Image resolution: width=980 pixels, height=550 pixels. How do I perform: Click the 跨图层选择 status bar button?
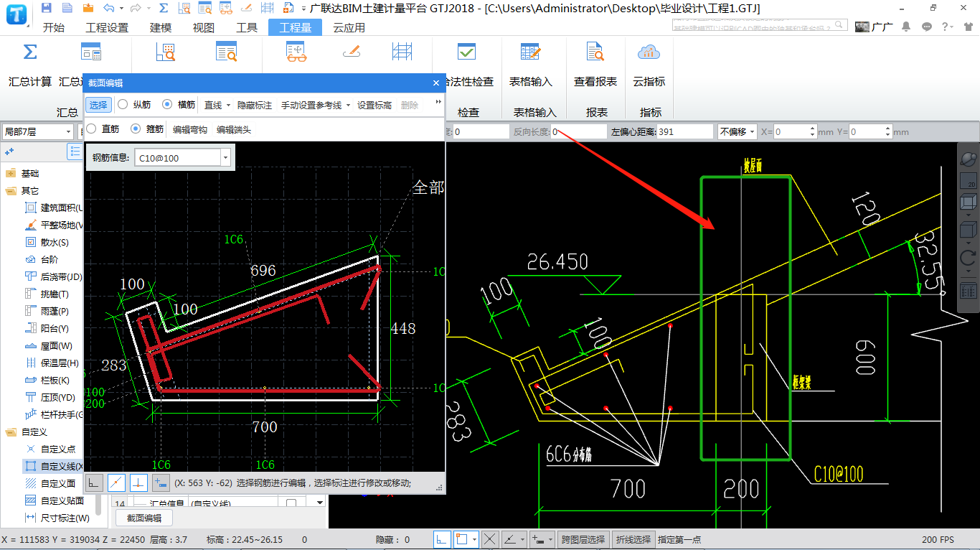click(x=583, y=539)
